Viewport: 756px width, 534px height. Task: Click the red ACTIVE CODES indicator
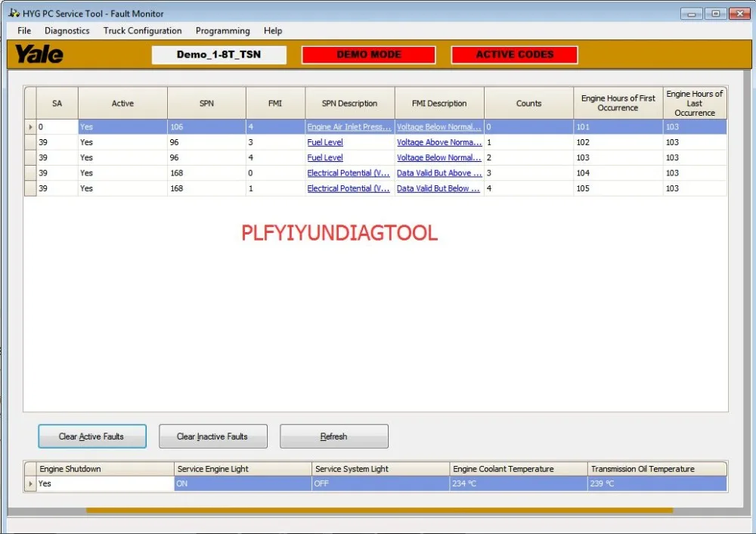tap(514, 54)
